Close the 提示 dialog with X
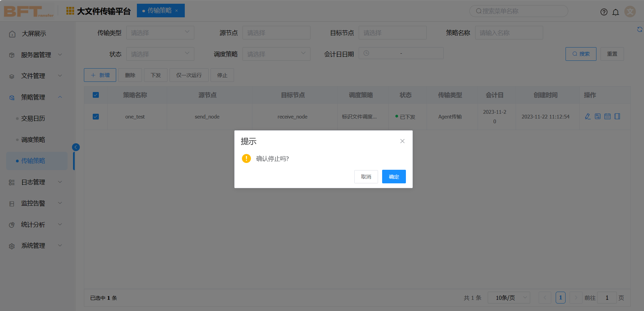This screenshot has width=644, height=311. (x=402, y=141)
